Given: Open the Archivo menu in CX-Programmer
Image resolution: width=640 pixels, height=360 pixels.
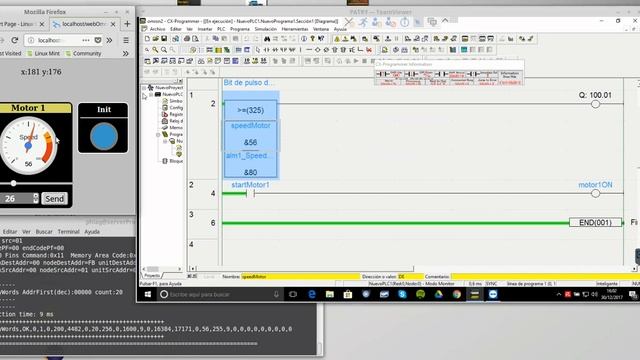Looking at the screenshot, I should 157,29.
